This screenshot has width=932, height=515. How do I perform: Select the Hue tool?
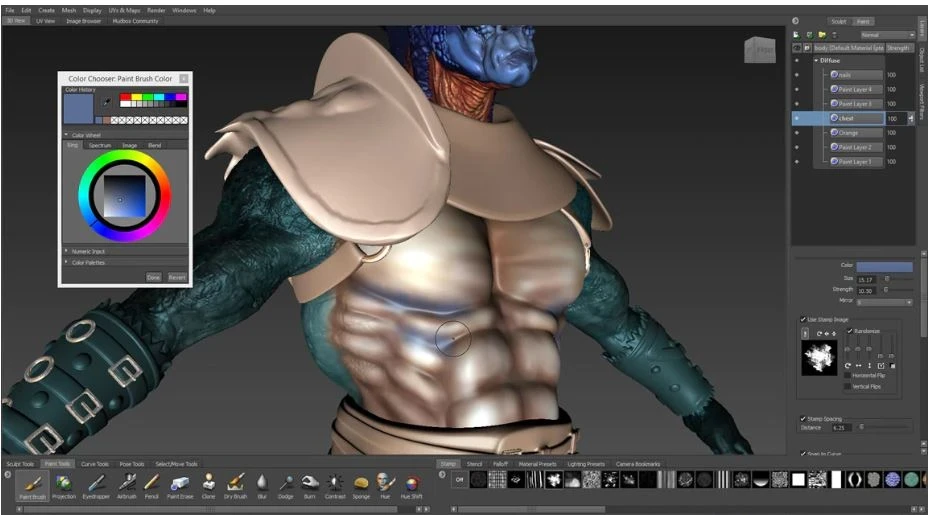click(x=385, y=486)
